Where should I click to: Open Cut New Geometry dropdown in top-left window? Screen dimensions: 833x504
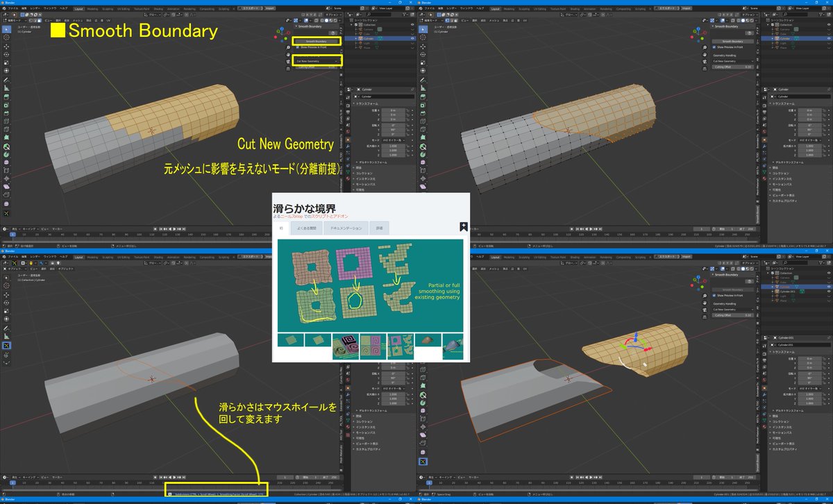pyautogui.click(x=317, y=61)
